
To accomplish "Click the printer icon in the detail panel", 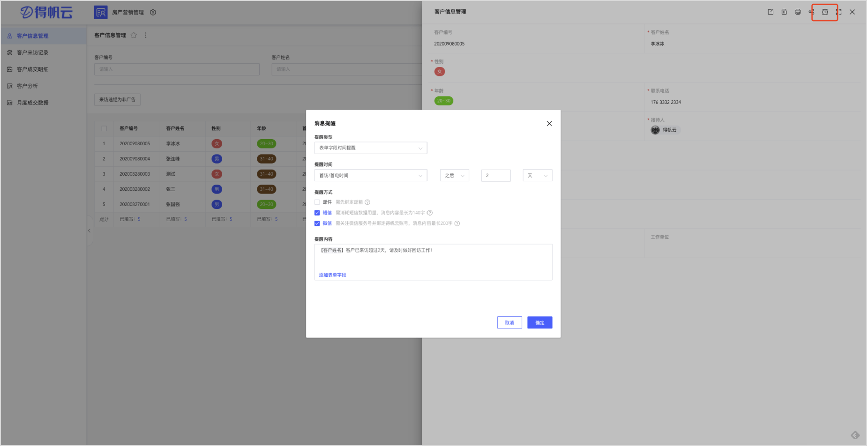I will tap(798, 12).
